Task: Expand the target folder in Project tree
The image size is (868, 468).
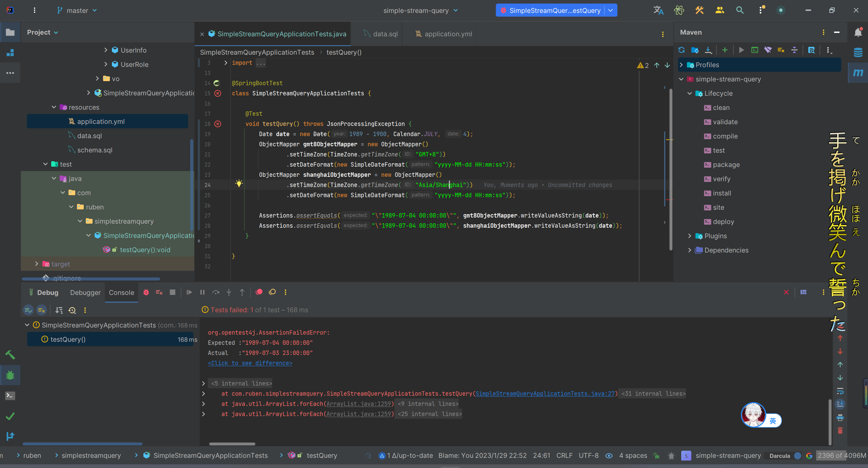Action: click(x=37, y=264)
